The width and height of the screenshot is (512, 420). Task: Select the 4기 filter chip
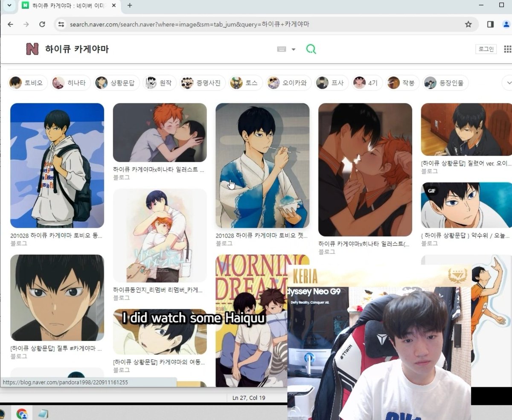click(367, 83)
